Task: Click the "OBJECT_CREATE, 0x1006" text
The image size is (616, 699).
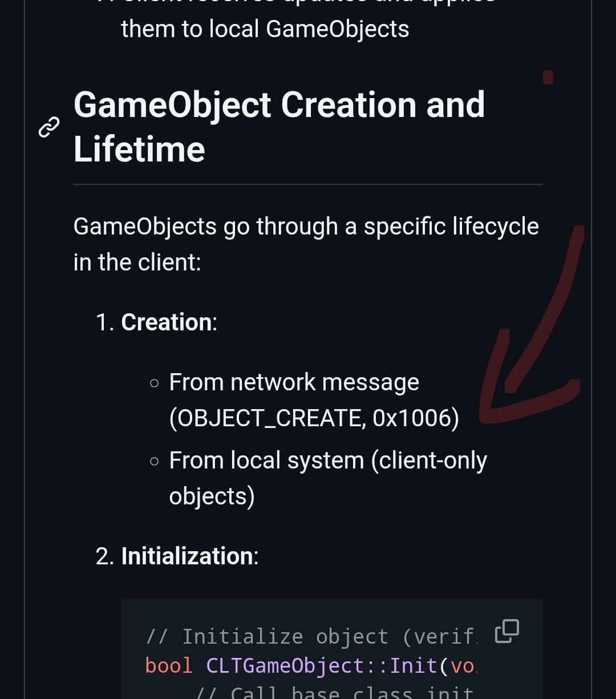Action: (314, 418)
